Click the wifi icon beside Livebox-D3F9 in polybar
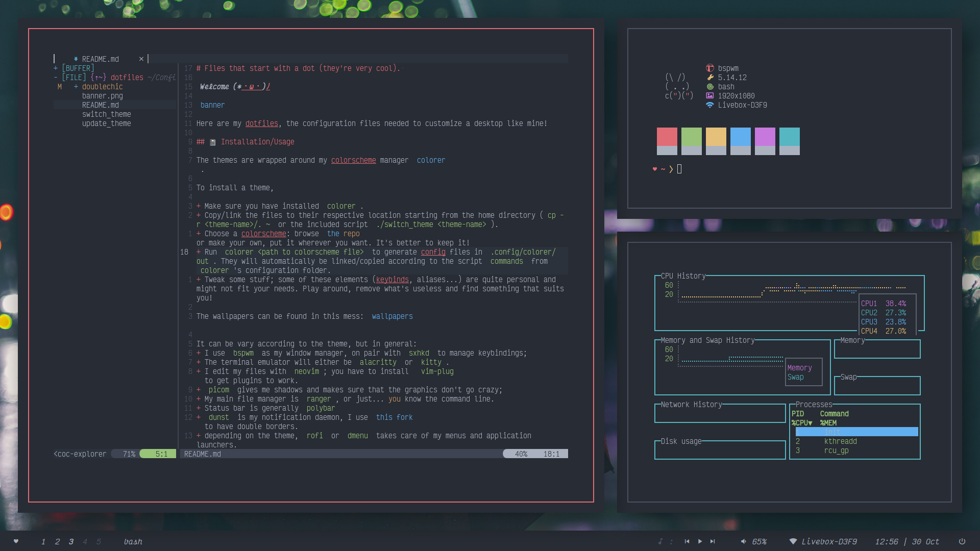 point(793,541)
